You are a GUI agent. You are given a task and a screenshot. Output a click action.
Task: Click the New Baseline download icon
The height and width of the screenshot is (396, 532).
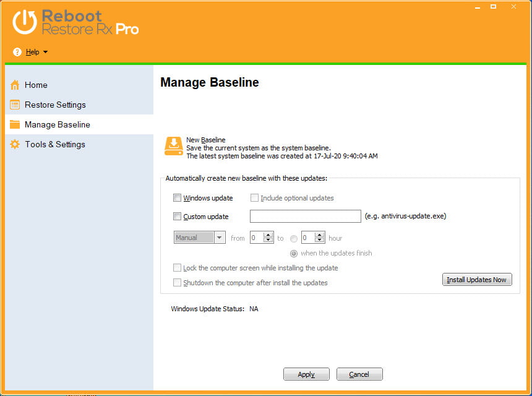(174, 146)
